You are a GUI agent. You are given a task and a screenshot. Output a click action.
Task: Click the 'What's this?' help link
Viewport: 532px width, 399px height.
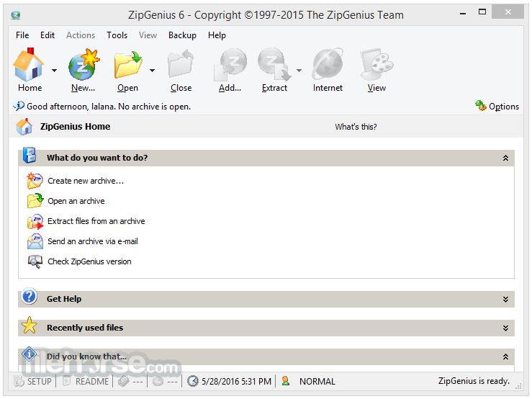click(356, 127)
